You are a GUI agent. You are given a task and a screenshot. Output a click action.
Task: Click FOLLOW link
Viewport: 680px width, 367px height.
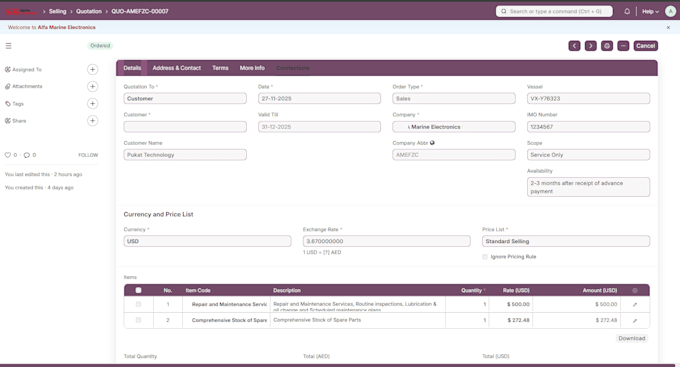click(88, 155)
